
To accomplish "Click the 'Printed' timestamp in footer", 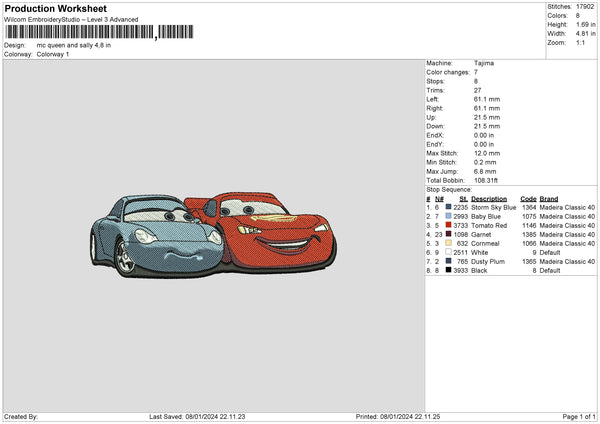I will (x=398, y=416).
